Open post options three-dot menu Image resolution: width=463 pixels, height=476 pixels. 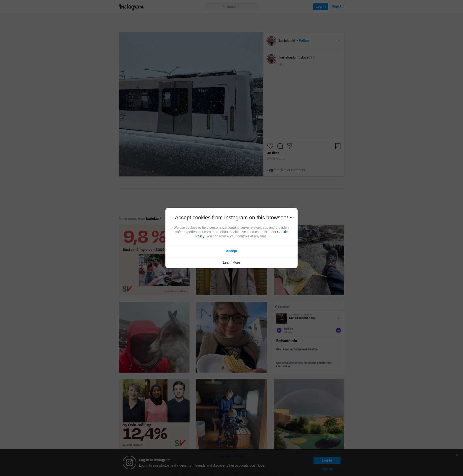click(338, 41)
